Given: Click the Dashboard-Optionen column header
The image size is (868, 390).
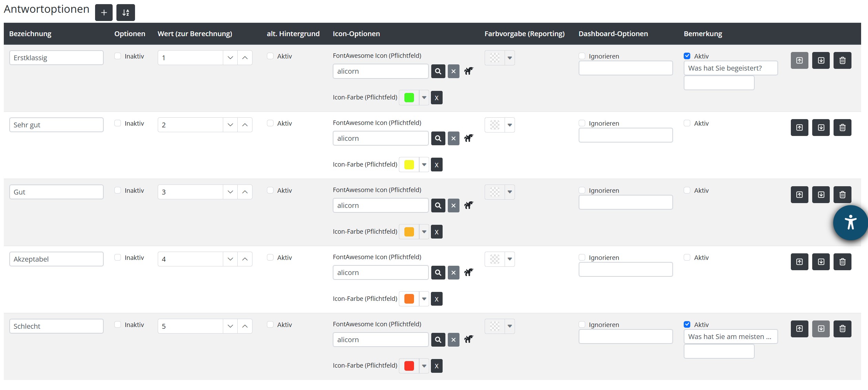Looking at the screenshot, I should [613, 34].
